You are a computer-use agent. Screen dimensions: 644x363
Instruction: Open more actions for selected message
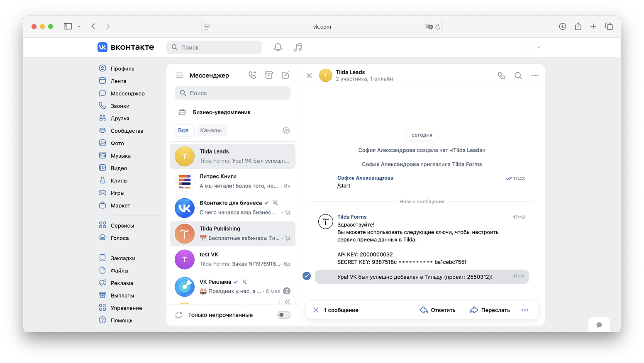(525, 310)
